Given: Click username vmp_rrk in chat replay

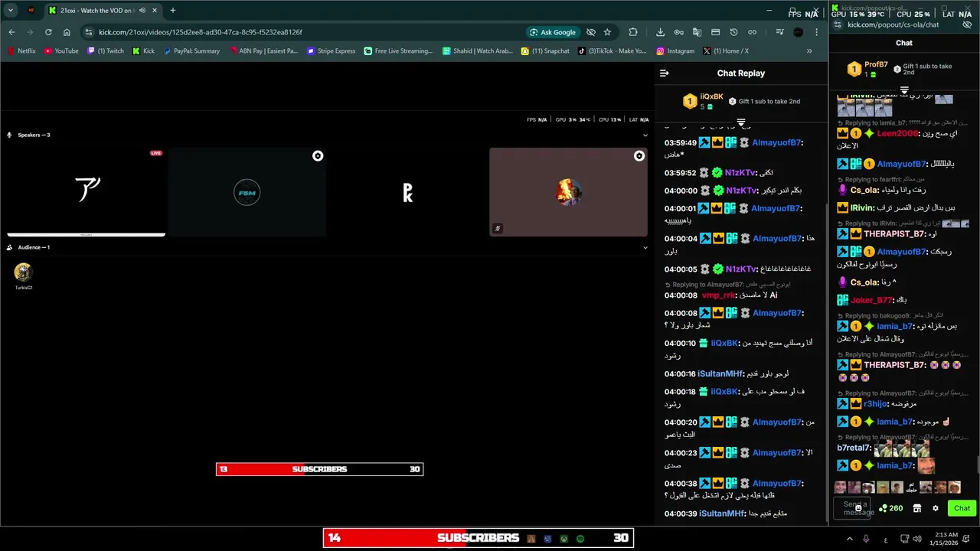Looking at the screenshot, I should 717,295.
